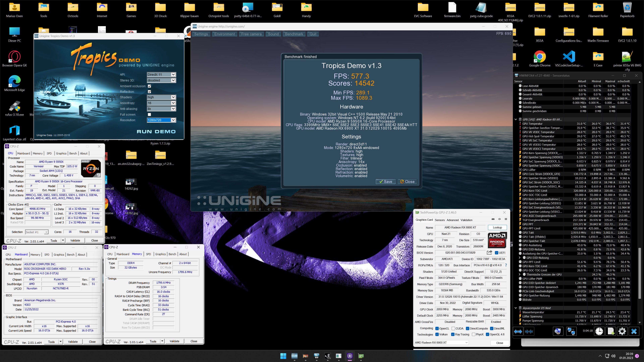Toggle PhysX checkbox in GPU-Z
The image size is (644, 362).
point(473,334)
